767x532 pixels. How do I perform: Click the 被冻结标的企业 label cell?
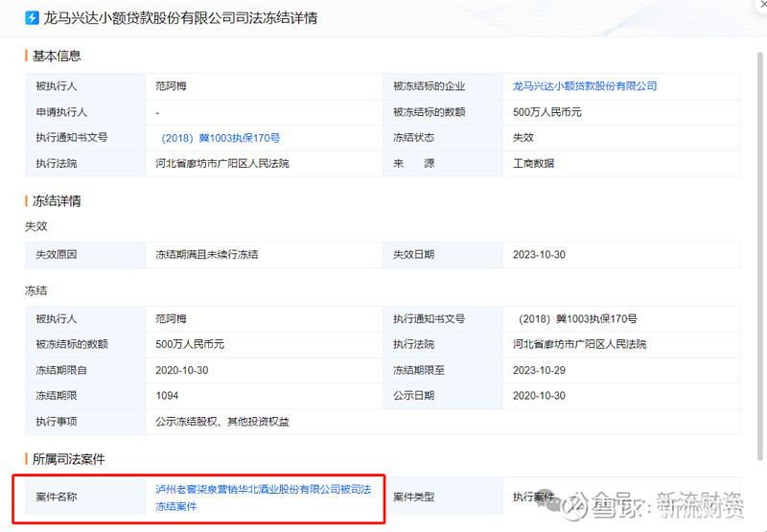pyautogui.click(x=443, y=86)
